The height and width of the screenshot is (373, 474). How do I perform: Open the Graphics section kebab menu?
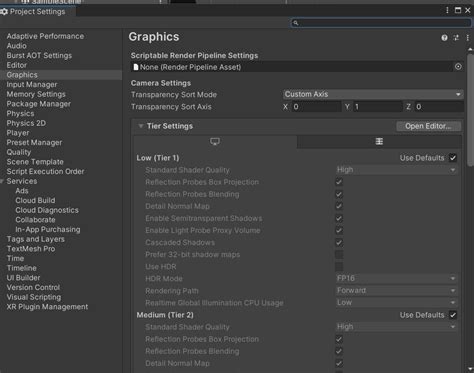click(x=468, y=38)
